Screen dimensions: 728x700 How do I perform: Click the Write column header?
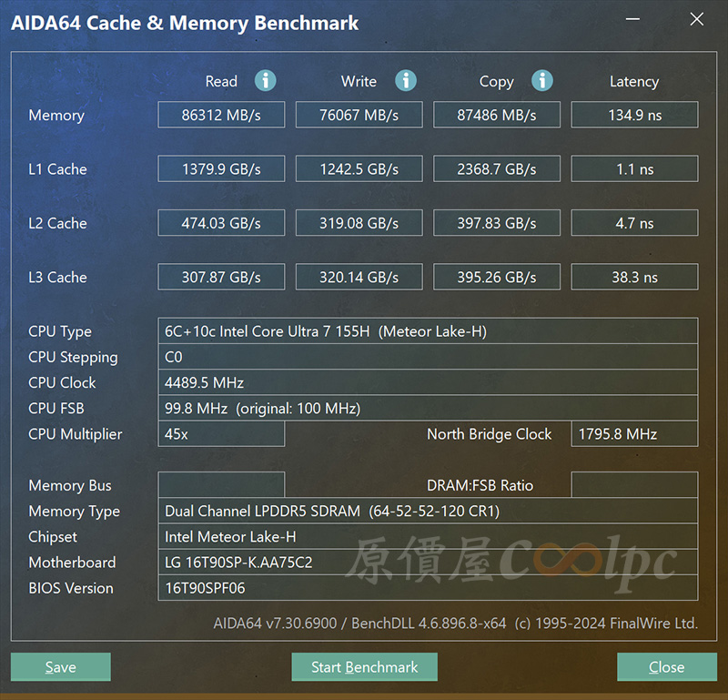point(359,81)
